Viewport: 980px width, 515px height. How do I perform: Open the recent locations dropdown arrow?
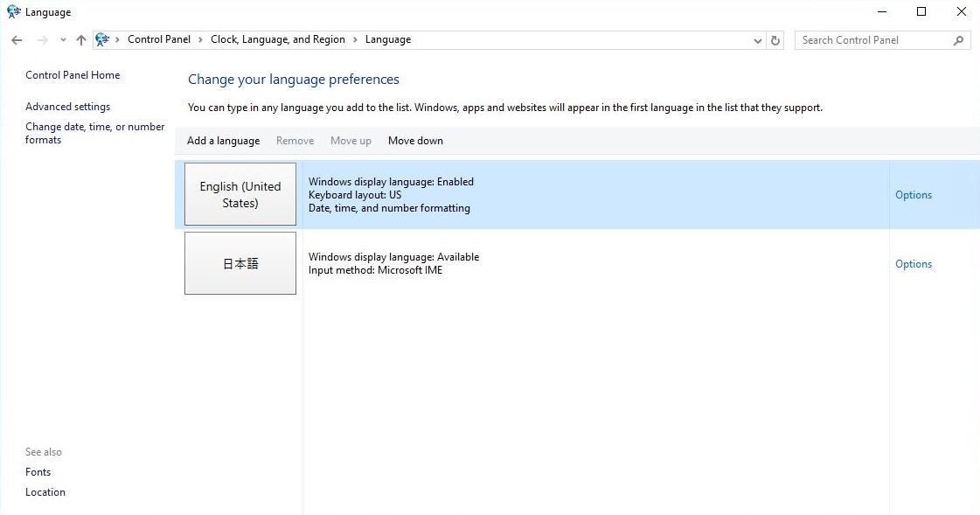(63, 40)
